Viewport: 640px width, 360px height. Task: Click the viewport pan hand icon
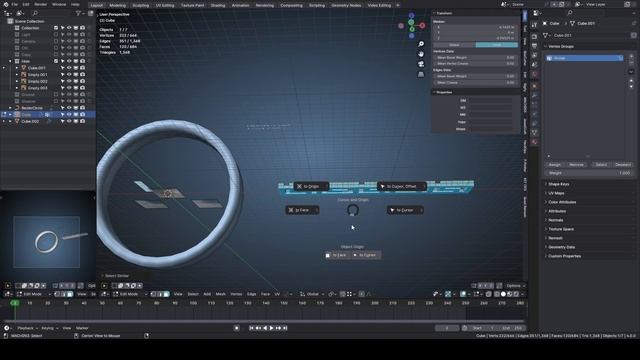point(421,54)
